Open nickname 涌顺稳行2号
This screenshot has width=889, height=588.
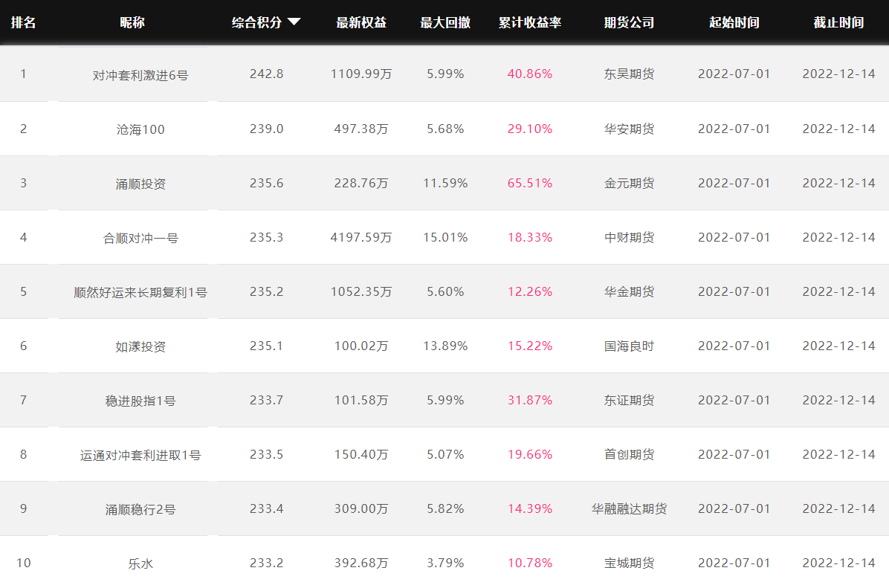(x=140, y=510)
